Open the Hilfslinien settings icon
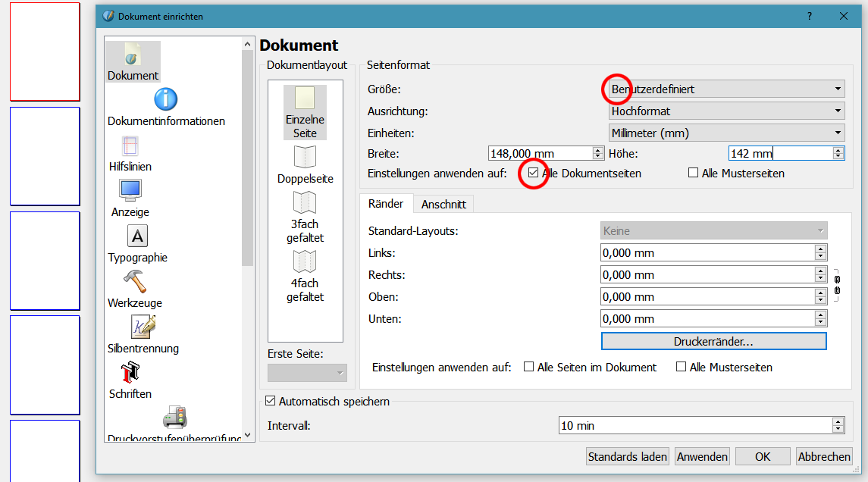Image resolution: width=868 pixels, height=482 pixels. 130,146
